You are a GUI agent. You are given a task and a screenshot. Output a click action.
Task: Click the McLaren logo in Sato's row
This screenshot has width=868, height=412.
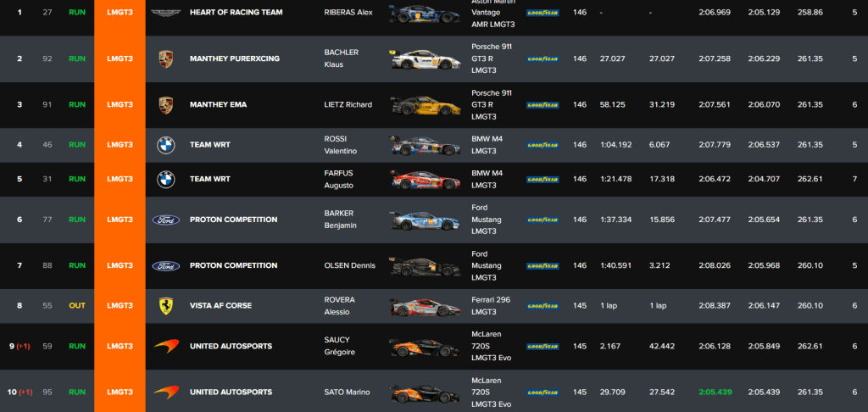point(166,392)
